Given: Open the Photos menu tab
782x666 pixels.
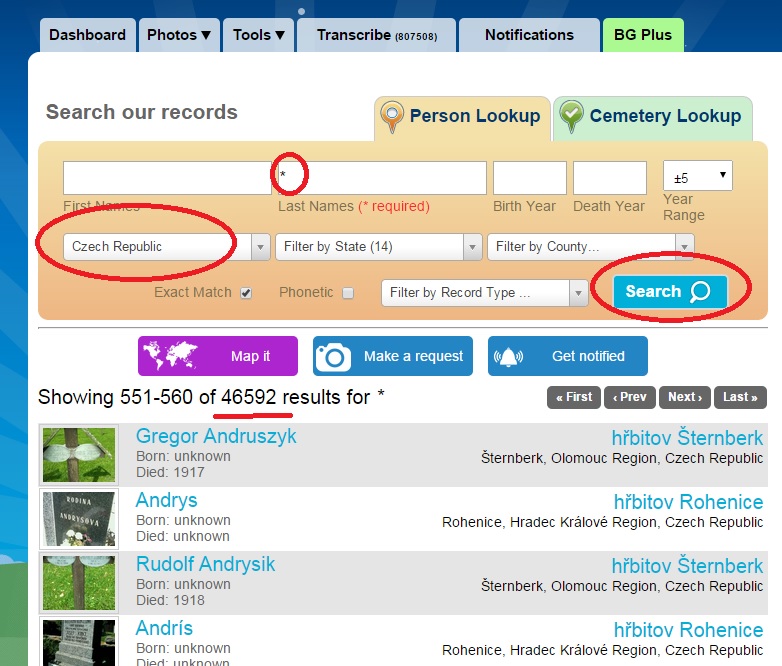Looking at the screenshot, I should [179, 35].
